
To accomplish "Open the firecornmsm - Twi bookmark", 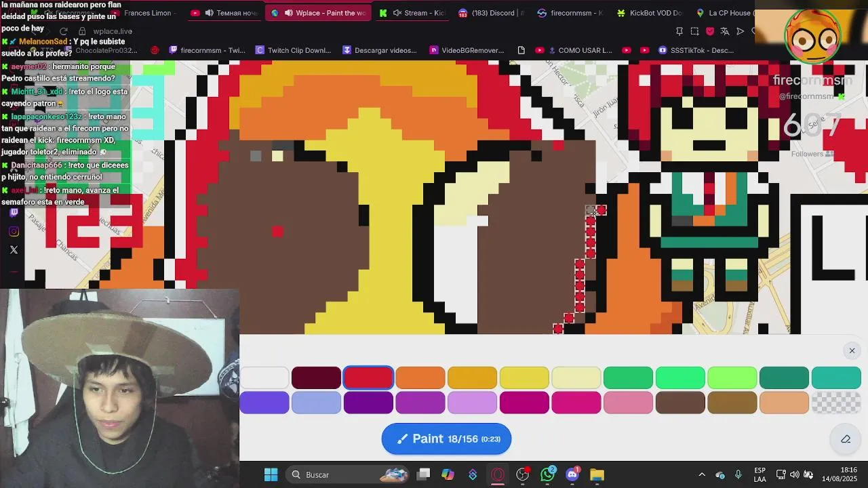I will (x=207, y=50).
